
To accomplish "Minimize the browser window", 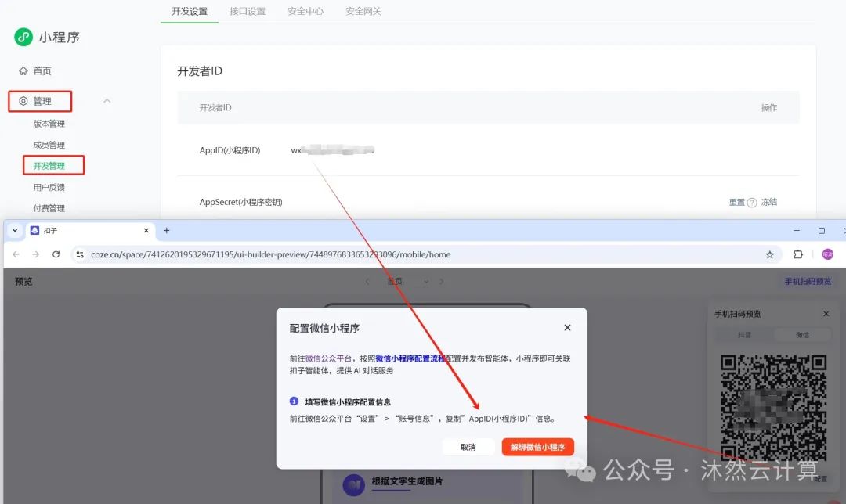I will 797,230.
